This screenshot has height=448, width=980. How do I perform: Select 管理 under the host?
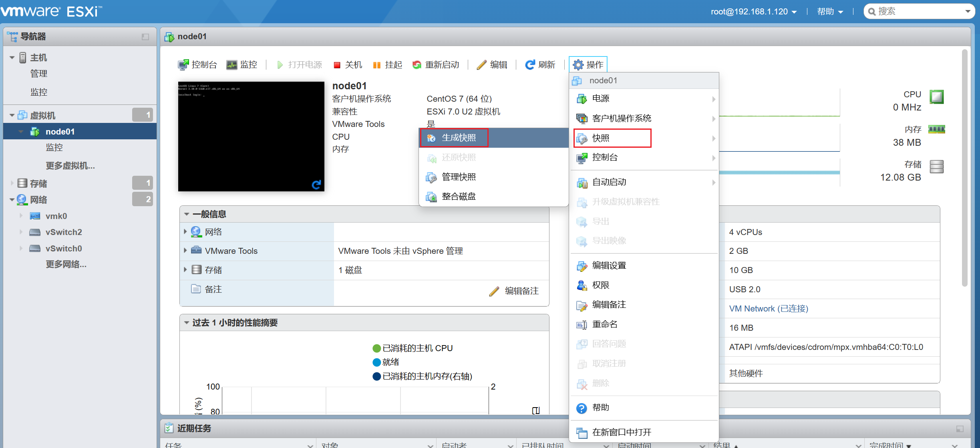pyautogui.click(x=39, y=74)
